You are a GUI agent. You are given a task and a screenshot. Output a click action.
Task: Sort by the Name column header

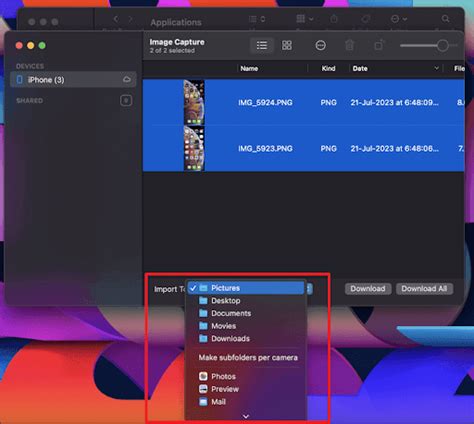[x=249, y=68]
